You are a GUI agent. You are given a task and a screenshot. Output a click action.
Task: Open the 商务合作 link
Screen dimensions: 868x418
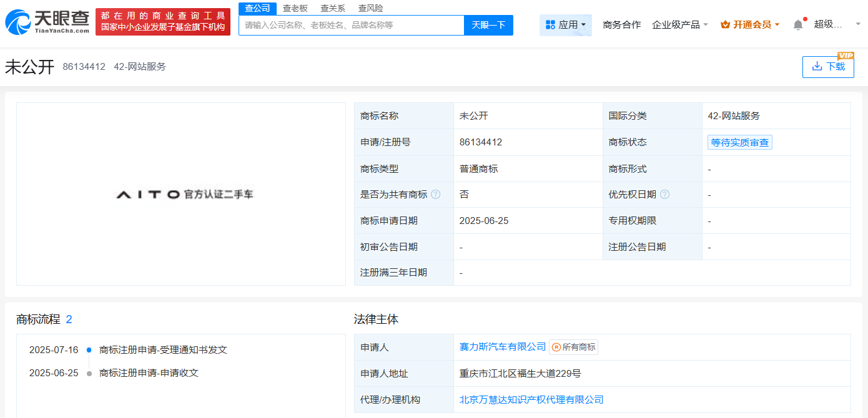(621, 25)
